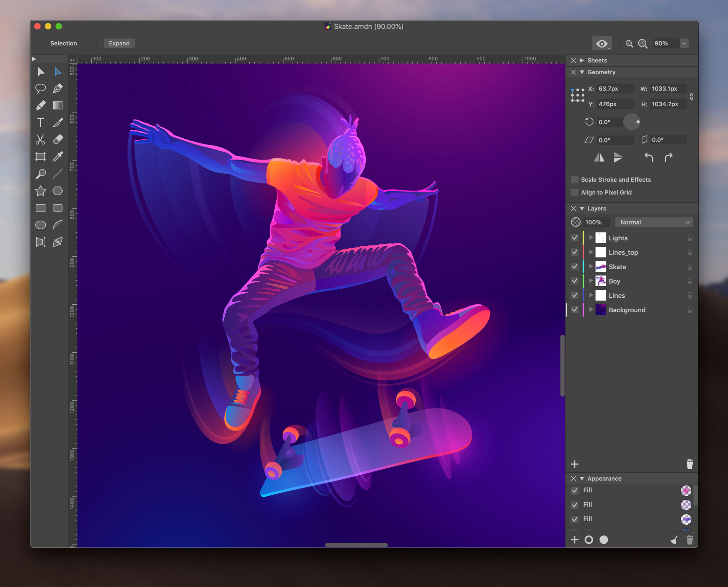The width and height of the screenshot is (728, 587).
Task: Delete layer with Layers trash icon
Action: click(689, 464)
